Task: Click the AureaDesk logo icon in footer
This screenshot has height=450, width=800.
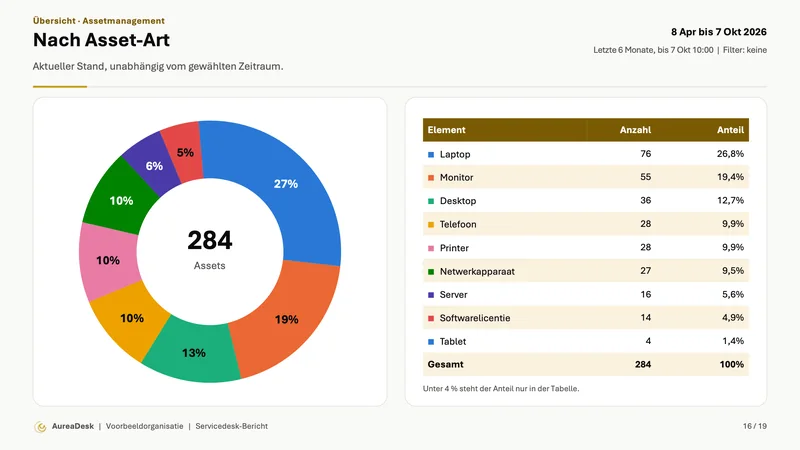Action: (40, 427)
